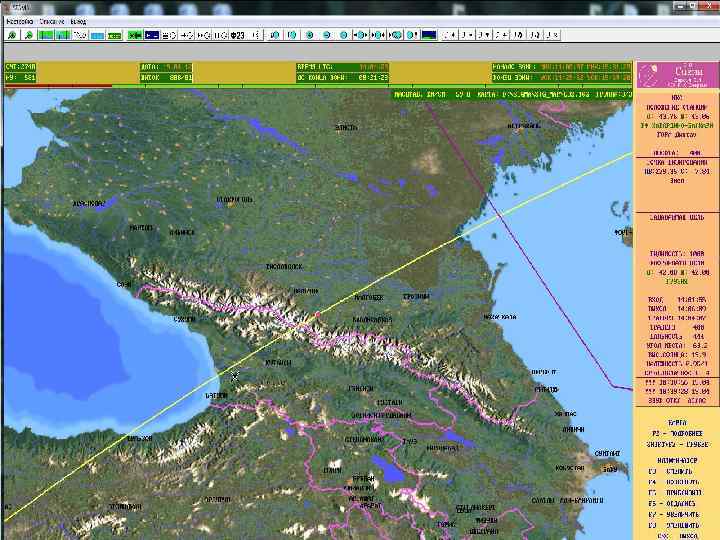This screenshot has height=540, width=720.
Task: Click the Грозный city label on map
Action: coord(416,297)
